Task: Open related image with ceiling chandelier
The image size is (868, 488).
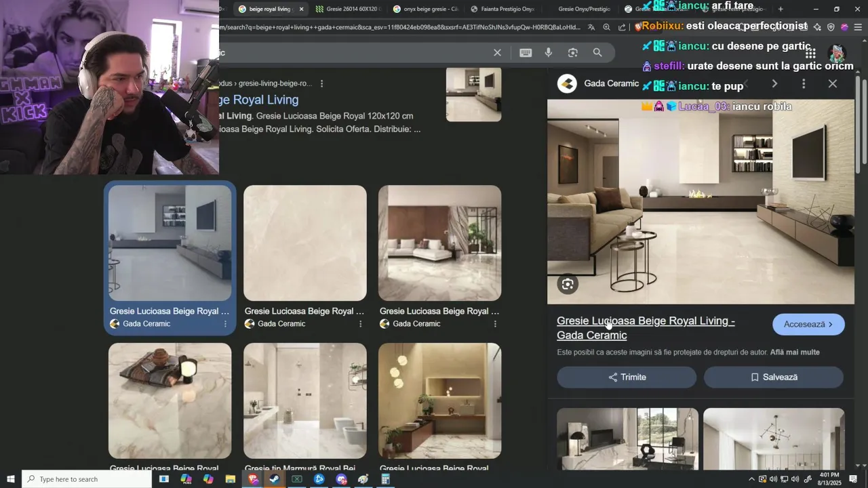Action: coord(774,439)
